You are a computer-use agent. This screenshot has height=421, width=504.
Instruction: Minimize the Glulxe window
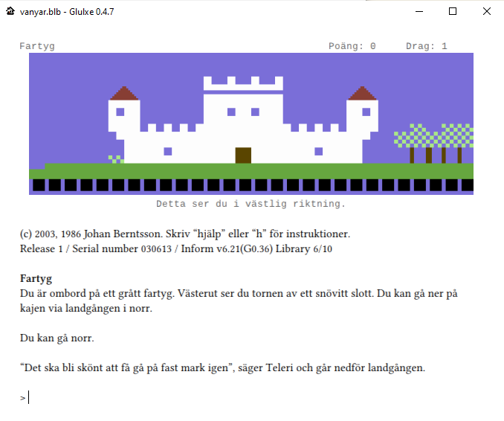pos(419,11)
